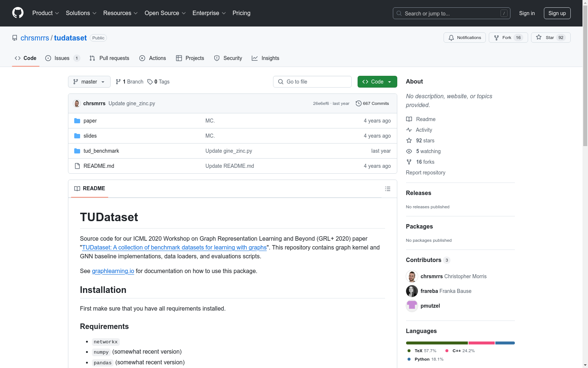This screenshot has width=588, height=368.
Task: Open the slides folder
Action: tap(90, 136)
